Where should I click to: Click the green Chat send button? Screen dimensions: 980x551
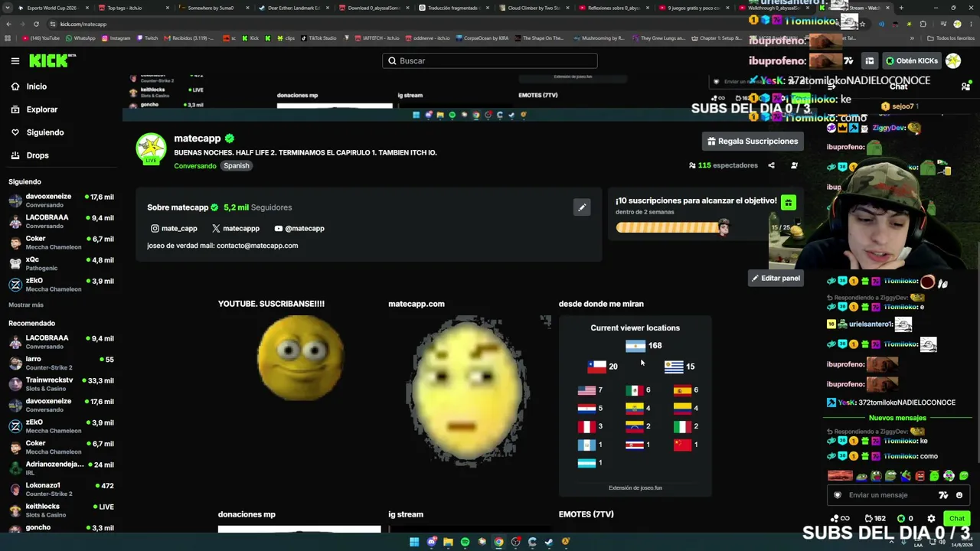957,519
